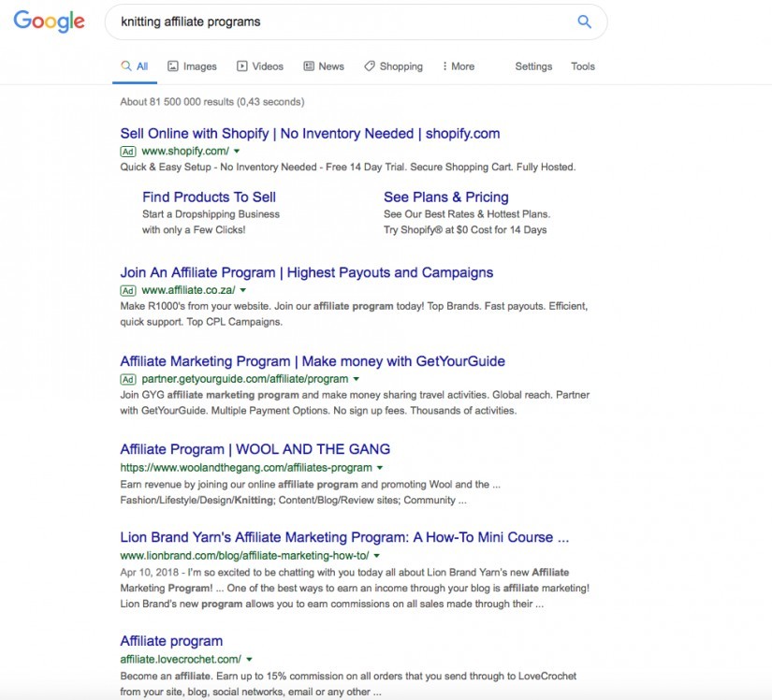Open Join An Affiliate Program ad
The width and height of the screenshot is (772, 700).
[307, 272]
